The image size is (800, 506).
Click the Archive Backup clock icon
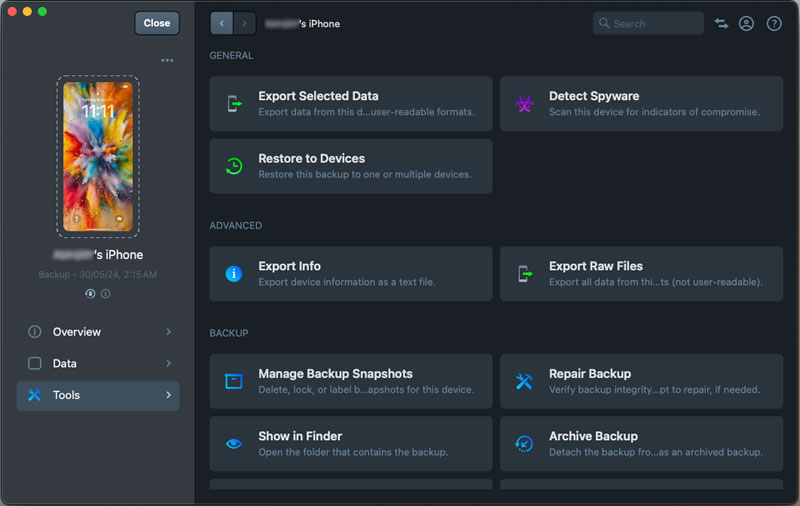click(x=524, y=444)
